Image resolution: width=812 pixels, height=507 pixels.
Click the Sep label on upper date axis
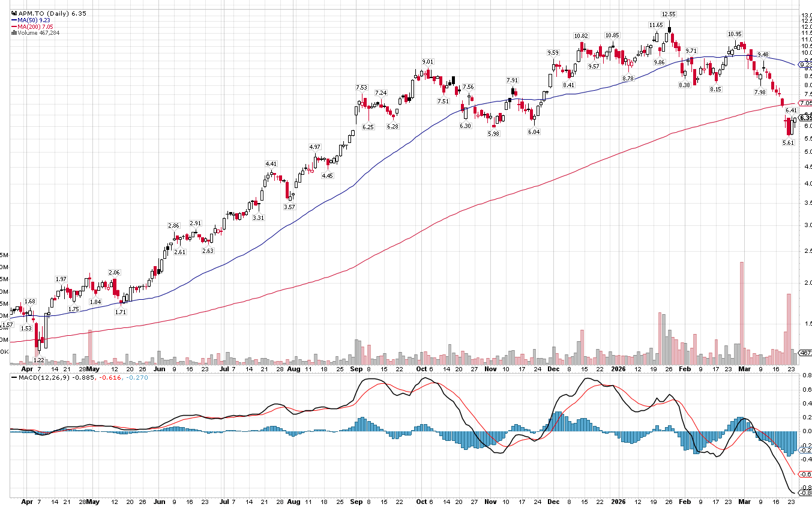[x=356, y=369]
